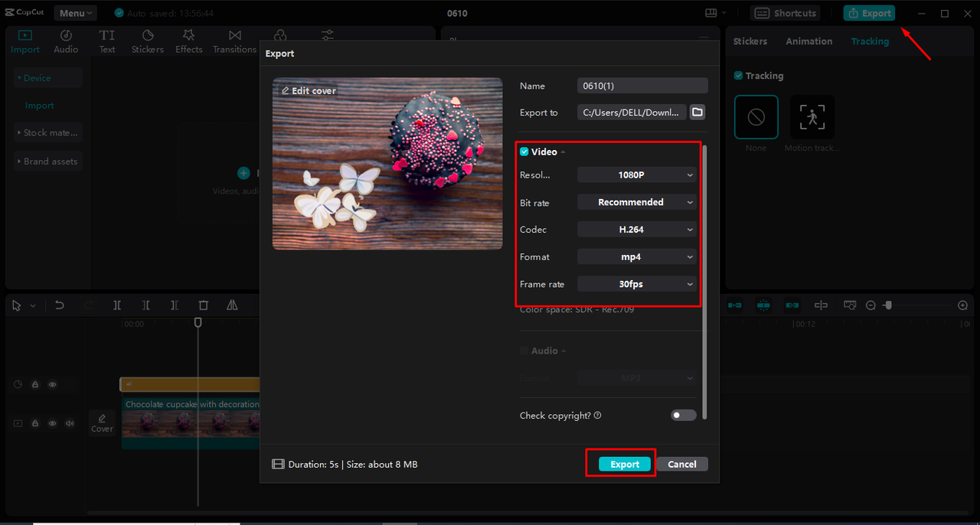
Task: Zoom in the timeline with plus icon
Action: pyautogui.click(x=963, y=305)
